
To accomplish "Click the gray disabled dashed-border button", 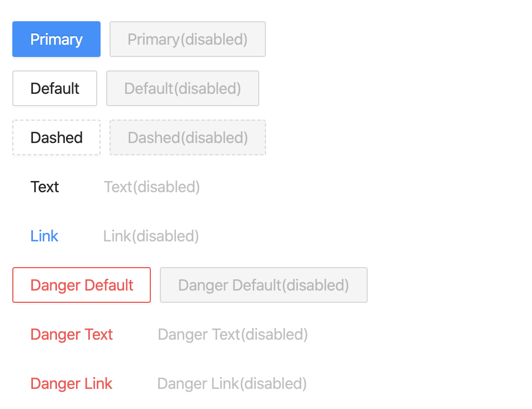I will [188, 137].
